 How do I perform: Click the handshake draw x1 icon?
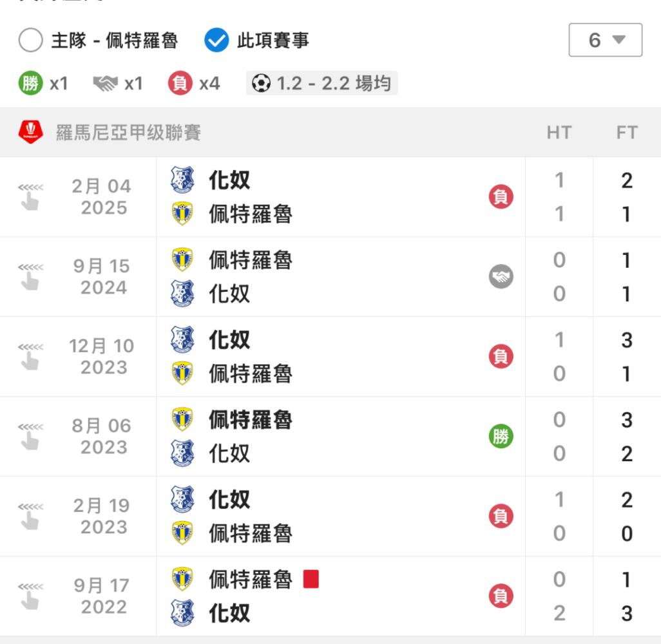[x=105, y=84]
